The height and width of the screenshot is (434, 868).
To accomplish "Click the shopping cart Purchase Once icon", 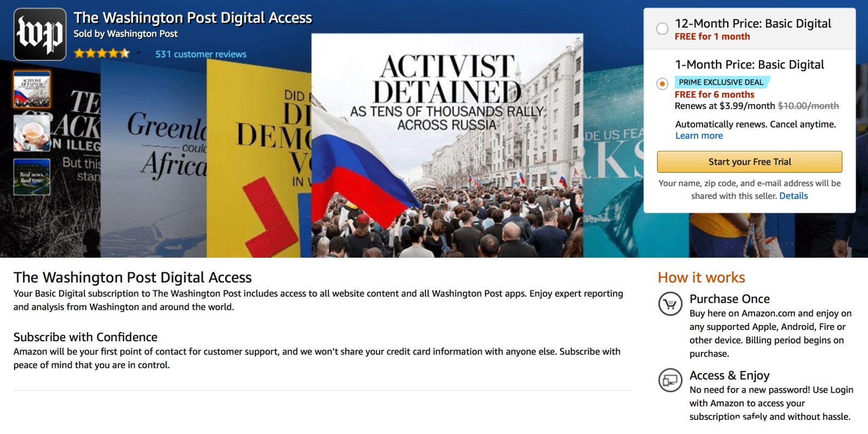I will coord(670,304).
